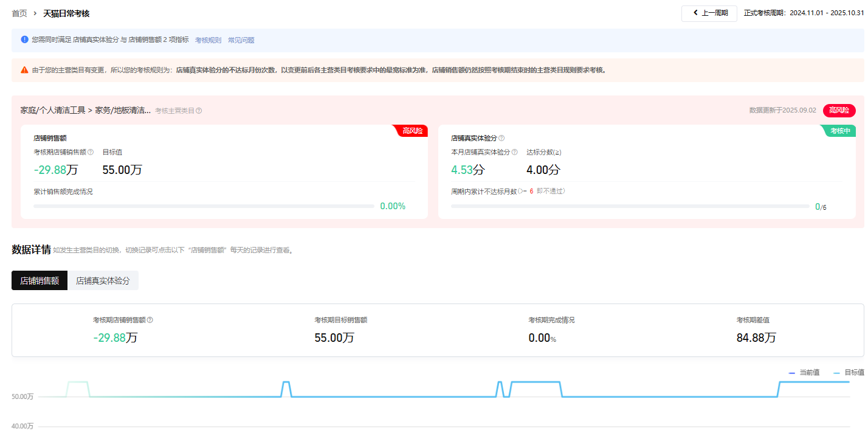Image resolution: width=868 pixels, height=444 pixels.
Task: Open the 常见问题 link
Action: click(x=241, y=40)
